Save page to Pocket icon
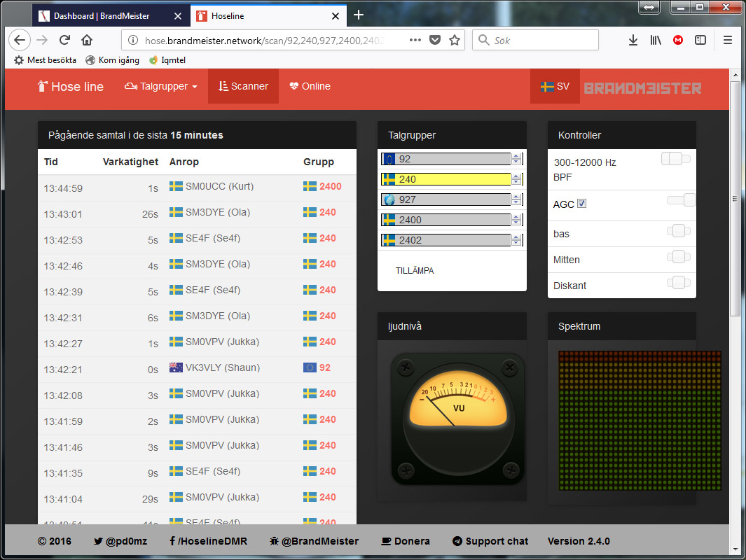 435,40
